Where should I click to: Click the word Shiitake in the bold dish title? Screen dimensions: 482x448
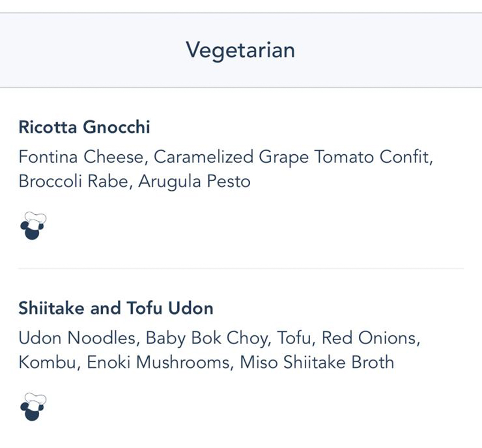(x=51, y=308)
